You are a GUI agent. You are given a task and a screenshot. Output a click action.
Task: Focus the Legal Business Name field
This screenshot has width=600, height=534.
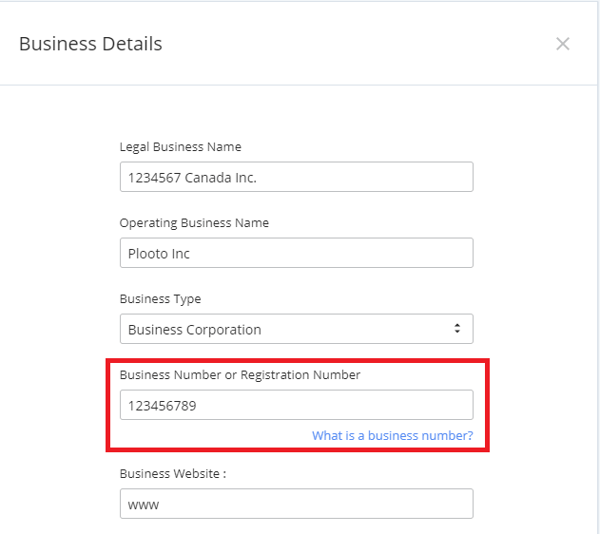[297, 177]
